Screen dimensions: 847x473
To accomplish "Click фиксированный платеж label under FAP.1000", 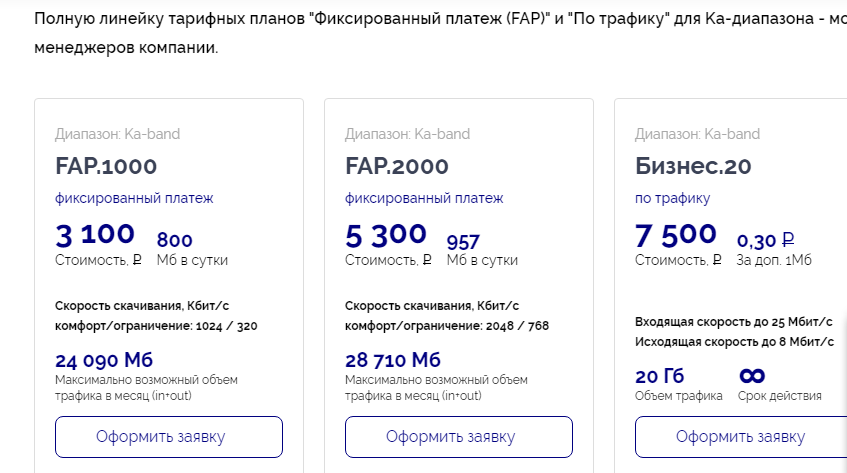I will [x=134, y=198].
